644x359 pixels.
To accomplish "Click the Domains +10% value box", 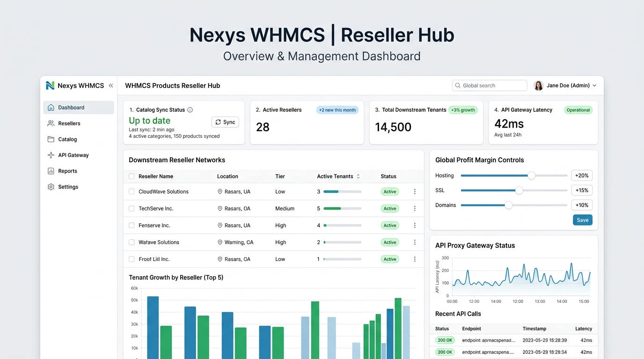I will 582,205.
